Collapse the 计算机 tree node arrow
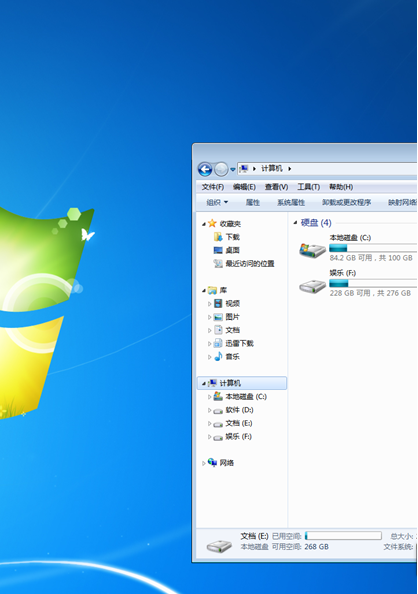418x594 pixels. tap(204, 384)
